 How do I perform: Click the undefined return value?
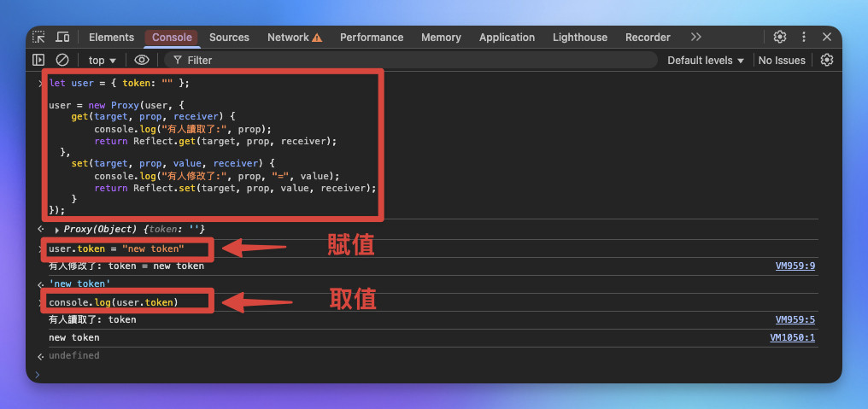pos(74,355)
